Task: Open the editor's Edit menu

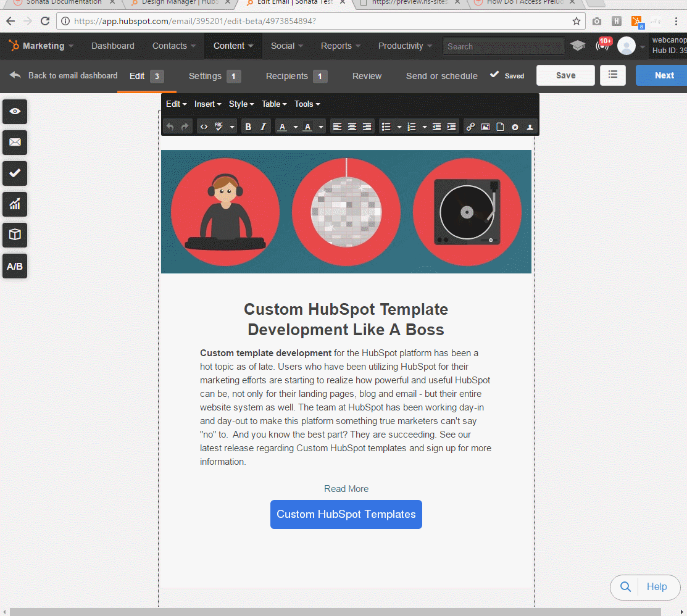Action: tap(176, 104)
